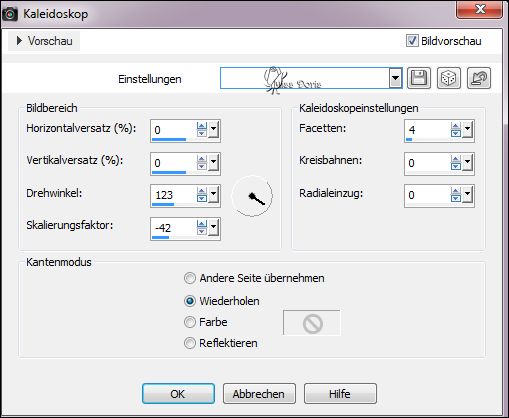Click the randomize parameters dice icon
This screenshot has width=509, height=418.
coord(449,78)
